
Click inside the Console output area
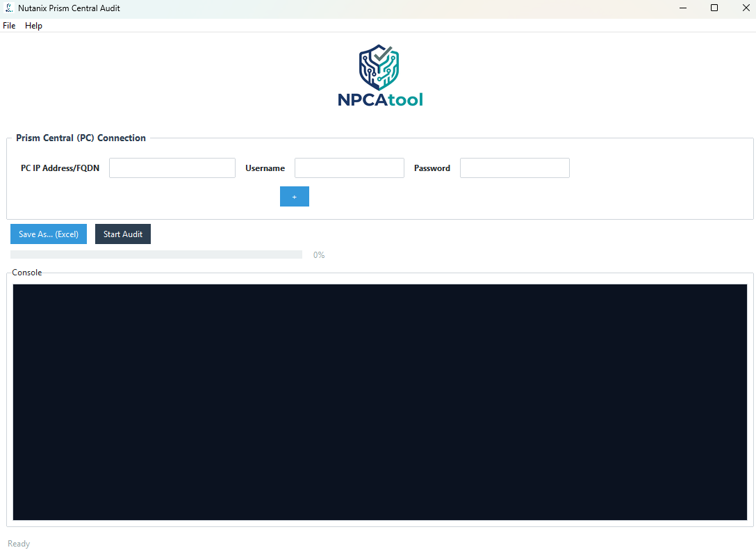(x=380, y=400)
